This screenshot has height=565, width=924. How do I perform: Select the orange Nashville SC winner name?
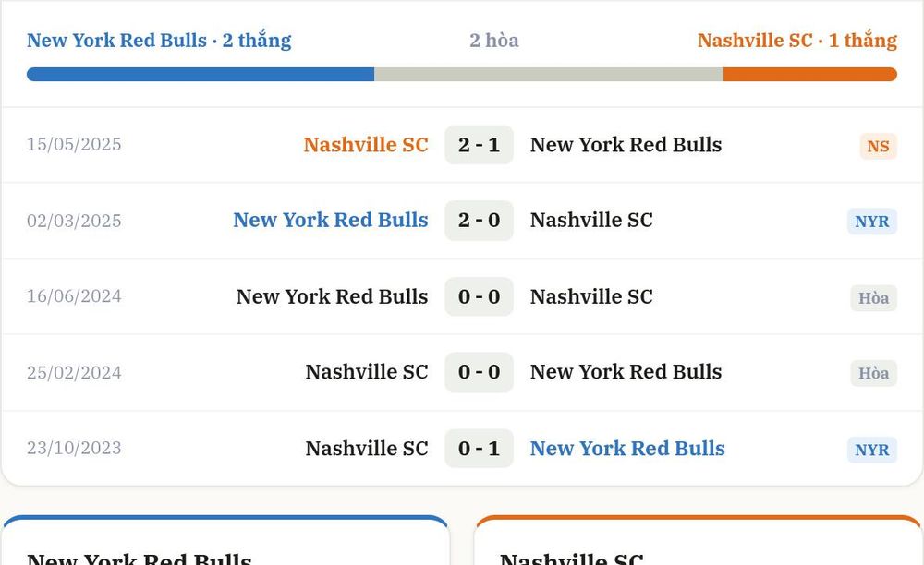[x=366, y=145]
